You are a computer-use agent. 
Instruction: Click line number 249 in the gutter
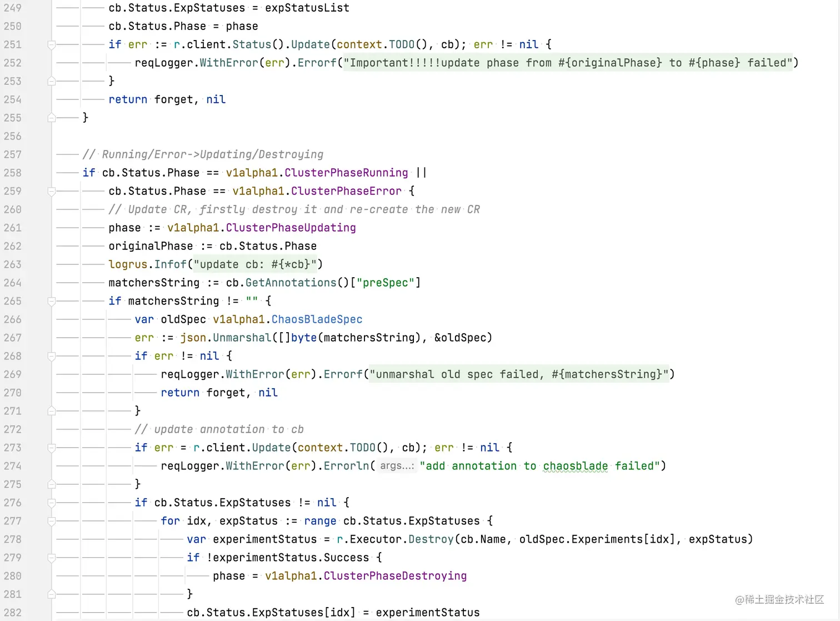tap(12, 8)
